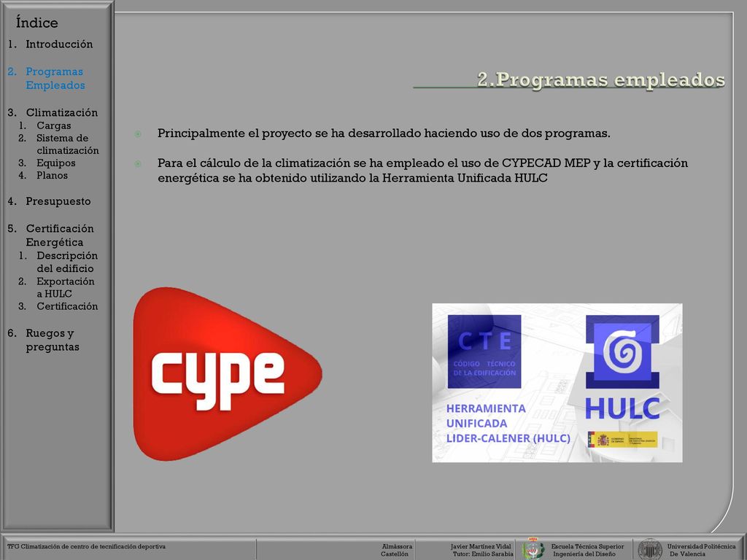Click the HULC spiral logo
The width and height of the screenshot is (747, 560).
click(622, 352)
